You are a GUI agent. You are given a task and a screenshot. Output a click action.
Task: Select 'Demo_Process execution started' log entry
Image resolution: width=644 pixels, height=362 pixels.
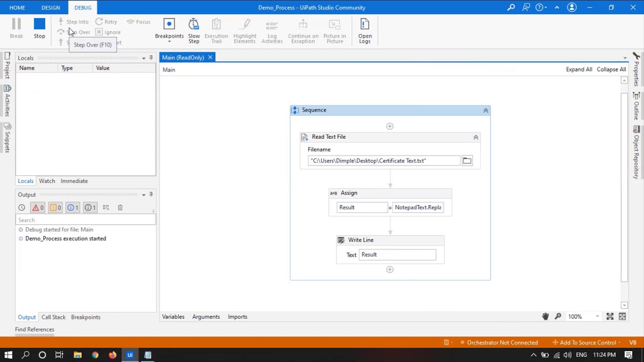65,238
